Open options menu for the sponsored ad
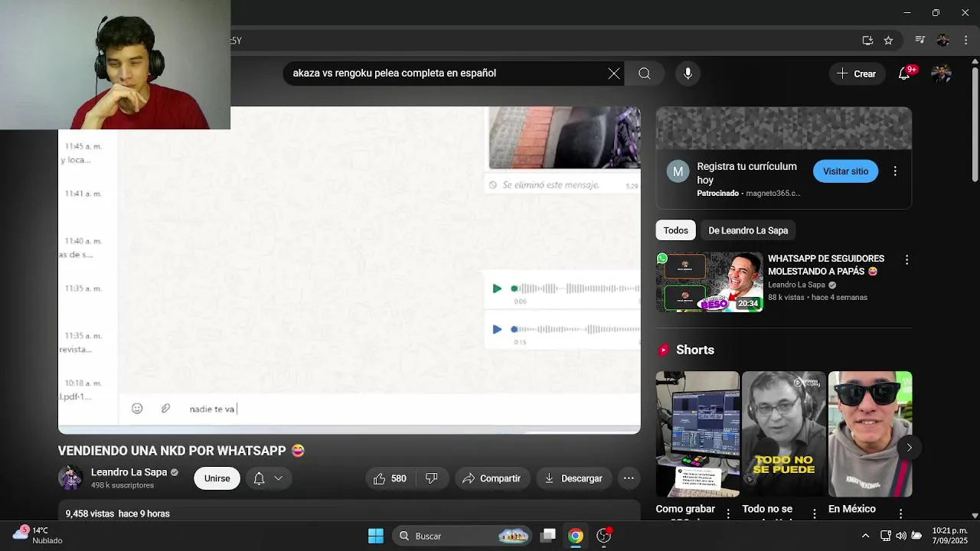Image resolution: width=980 pixels, height=551 pixels. (895, 171)
